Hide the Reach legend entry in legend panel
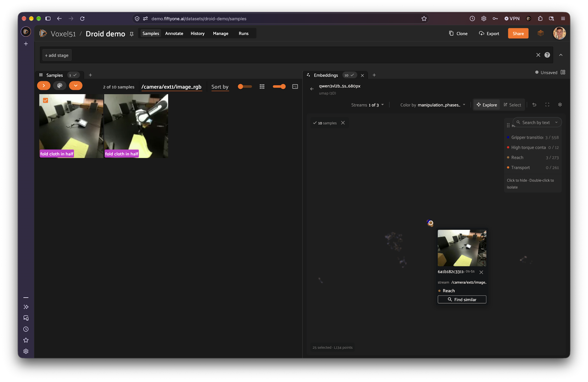This screenshot has height=382, width=588. pyautogui.click(x=533, y=158)
